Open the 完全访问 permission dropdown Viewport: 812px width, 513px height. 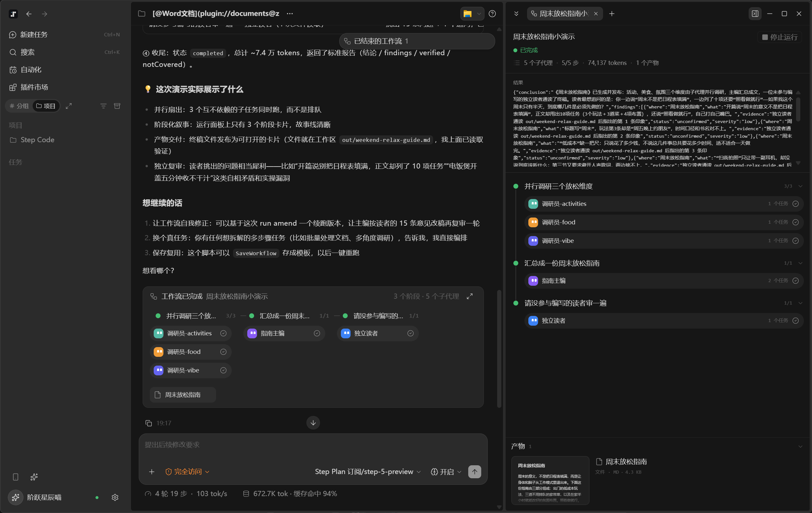pos(187,471)
